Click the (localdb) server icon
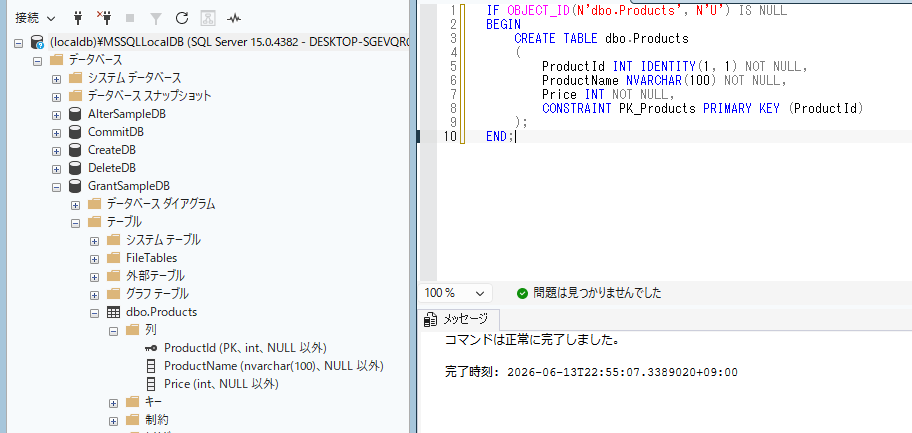Screen dimensions: 912x433 click(x=37, y=42)
